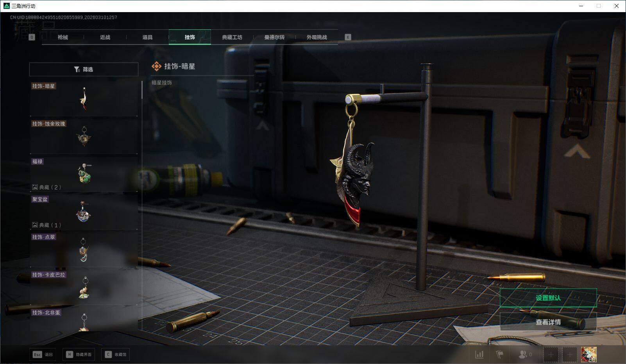Image resolution: width=626 pixels, height=364 pixels.
Task: Click the charm list scrollbar
Action: coord(142,89)
